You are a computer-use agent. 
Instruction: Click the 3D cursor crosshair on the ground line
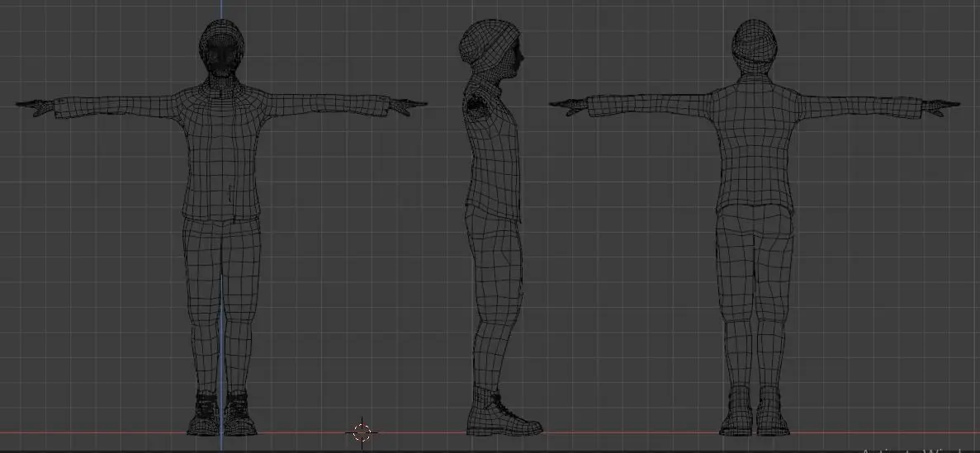362,432
